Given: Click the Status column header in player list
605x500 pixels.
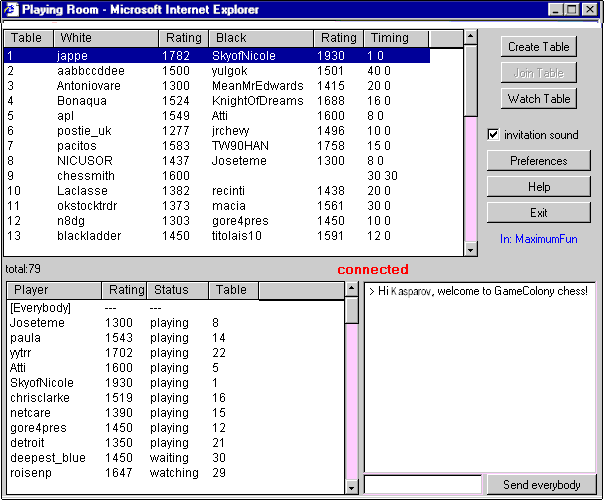Looking at the screenshot, I should pos(176,290).
